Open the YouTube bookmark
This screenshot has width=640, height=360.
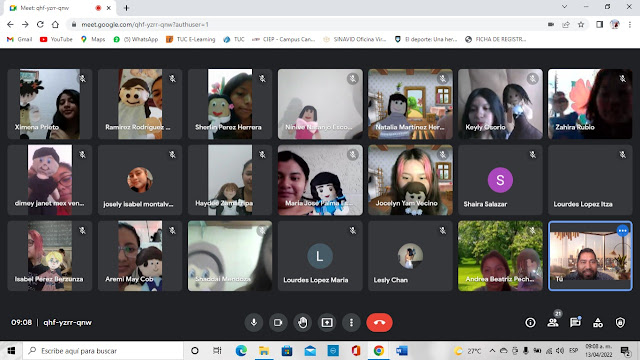tap(56, 39)
